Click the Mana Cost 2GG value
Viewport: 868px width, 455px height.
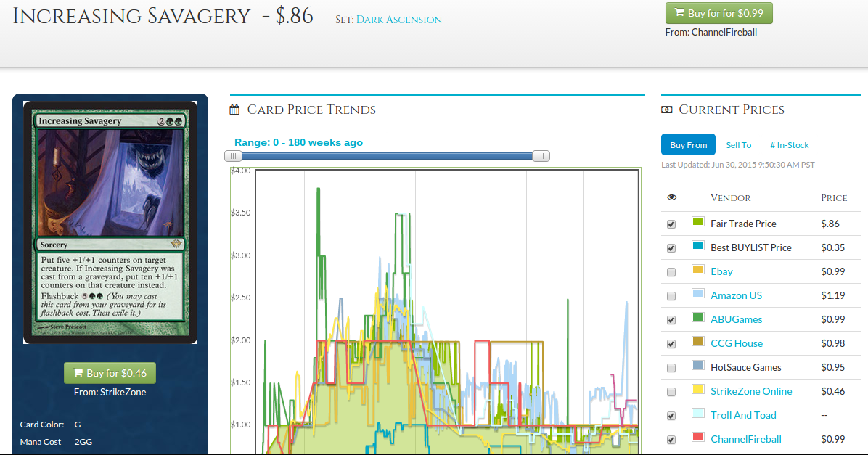coord(83,442)
